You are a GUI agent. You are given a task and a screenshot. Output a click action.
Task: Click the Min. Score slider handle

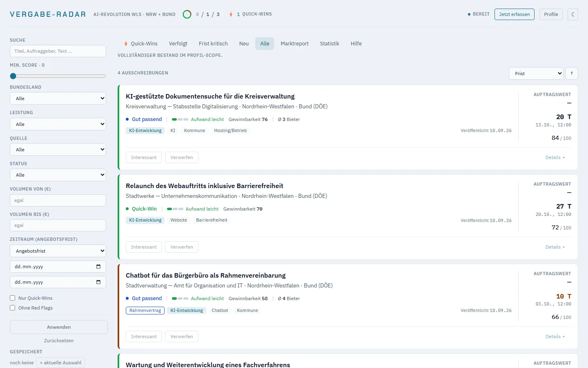[13, 76]
